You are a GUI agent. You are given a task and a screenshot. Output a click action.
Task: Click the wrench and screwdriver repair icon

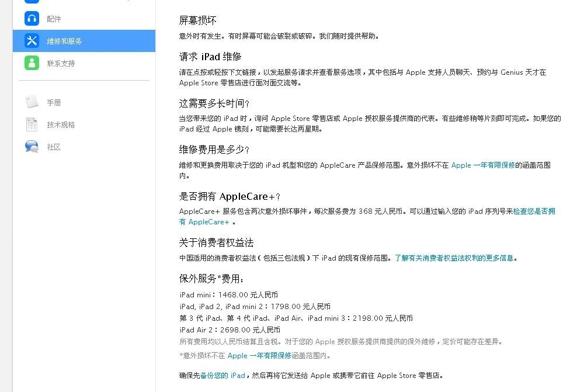coord(32,40)
